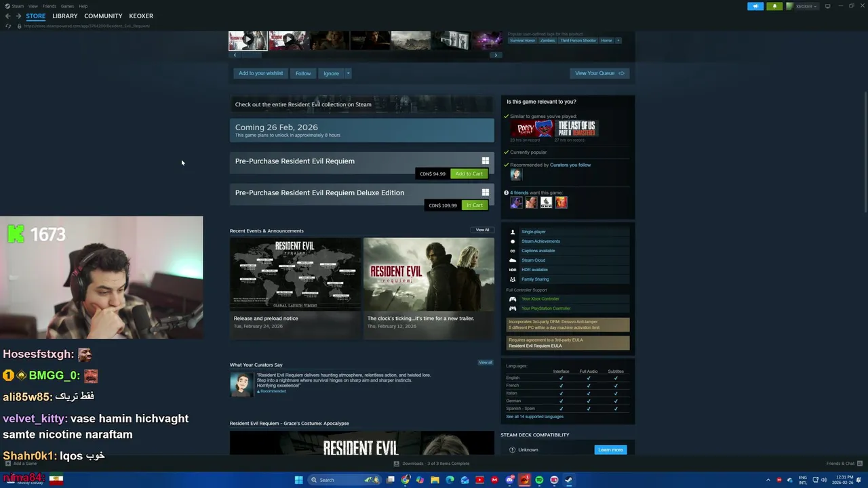Image resolution: width=868 pixels, height=488 pixels.
Task: Open the curator avatar under Recommended by
Action: point(516,175)
